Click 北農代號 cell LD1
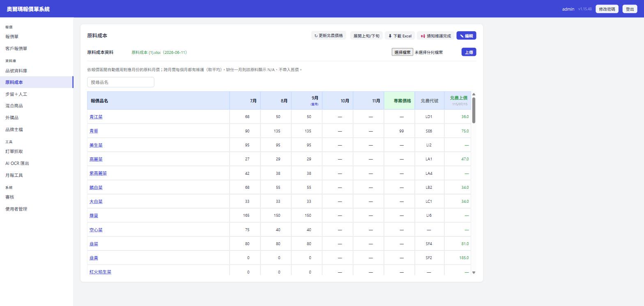This screenshot has height=306, width=644. 429,117
